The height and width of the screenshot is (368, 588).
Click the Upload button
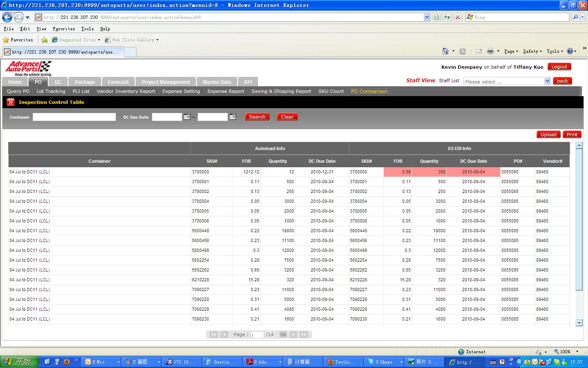(548, 135)
